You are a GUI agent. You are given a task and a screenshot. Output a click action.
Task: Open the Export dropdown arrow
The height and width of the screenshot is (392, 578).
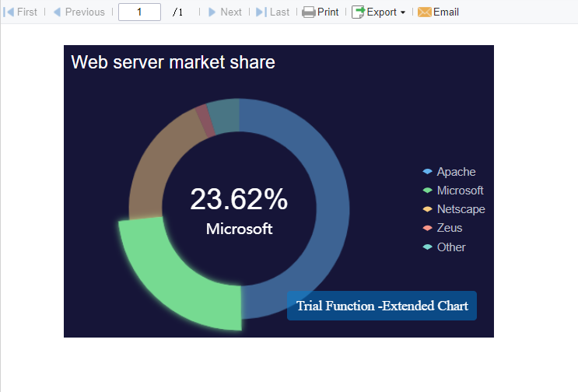click(x=403, y=12)
